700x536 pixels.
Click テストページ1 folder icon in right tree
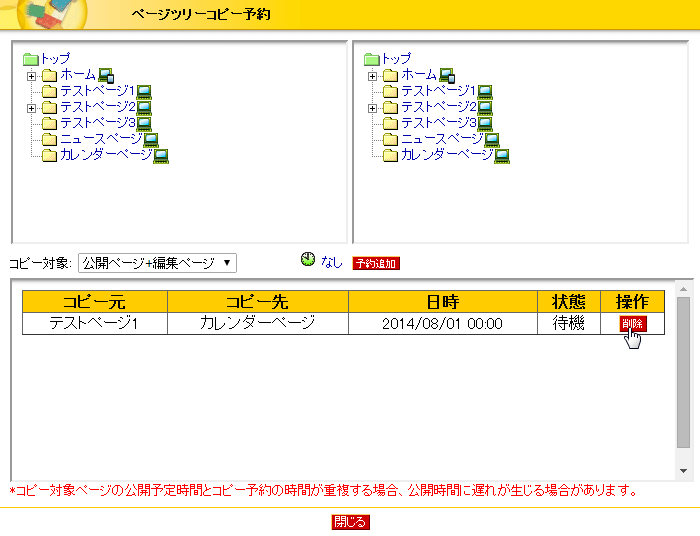pyautogui.click(x=390, y=91)
